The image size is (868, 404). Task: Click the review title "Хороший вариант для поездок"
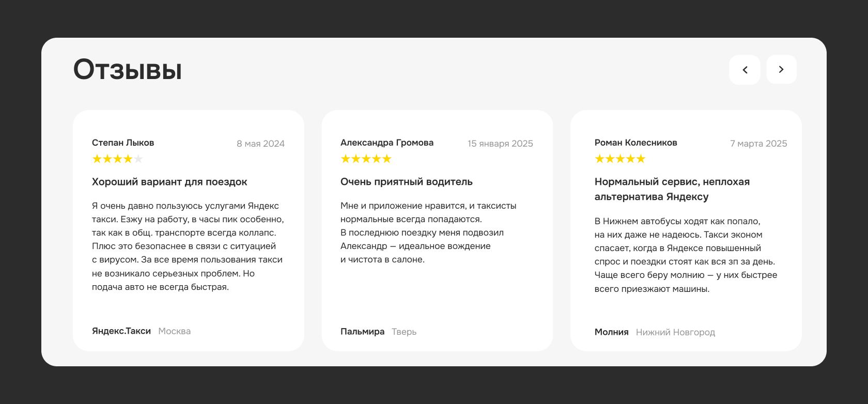click(x=169, y=182)
